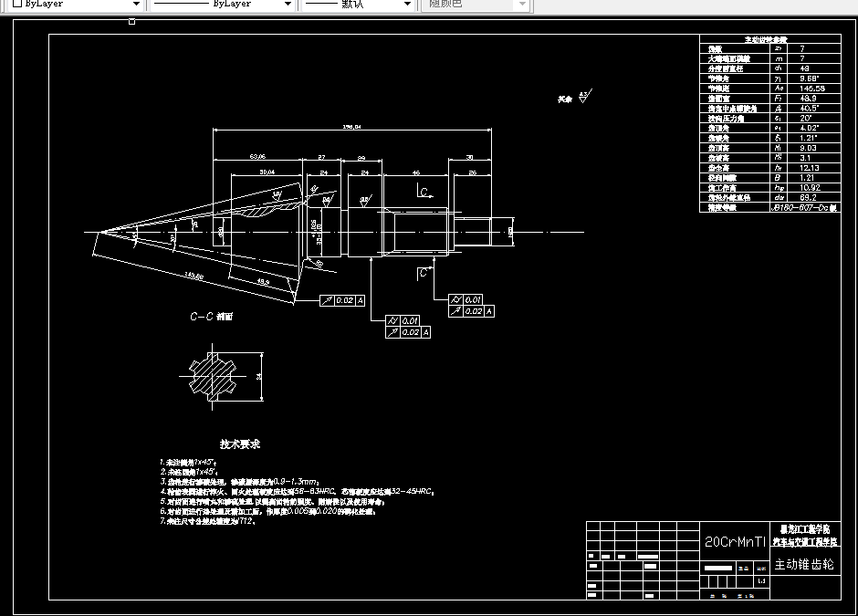Select the 20CrMnTi material text

point(735,542)
